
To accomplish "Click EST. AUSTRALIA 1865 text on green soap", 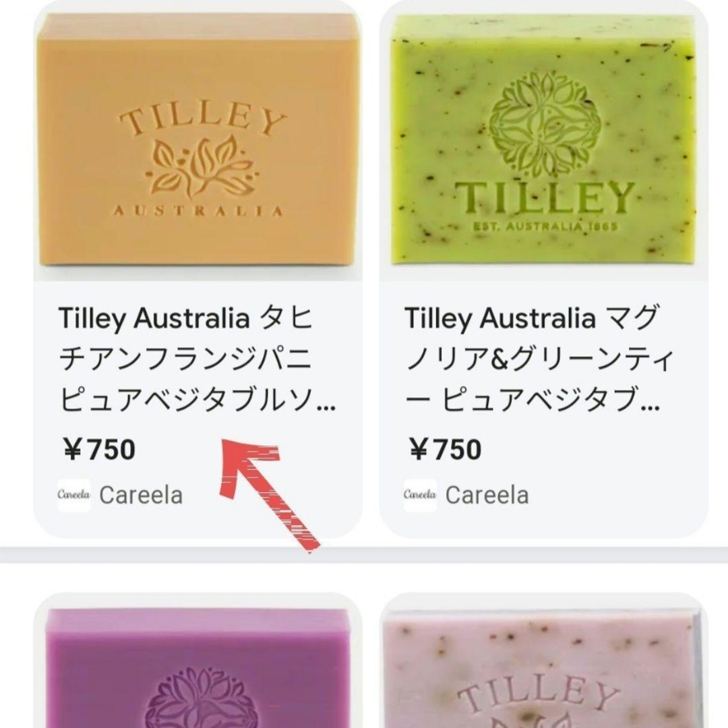I will (x=545, y=226).
